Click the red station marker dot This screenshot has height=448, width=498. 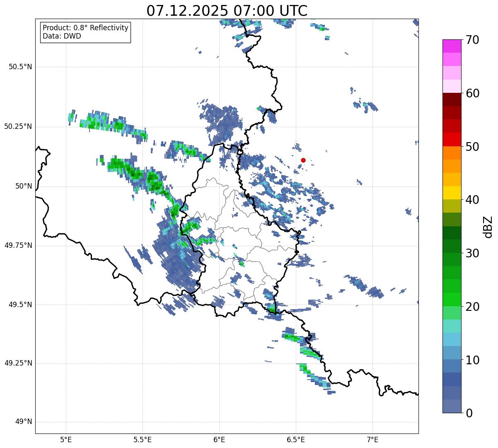303,160
